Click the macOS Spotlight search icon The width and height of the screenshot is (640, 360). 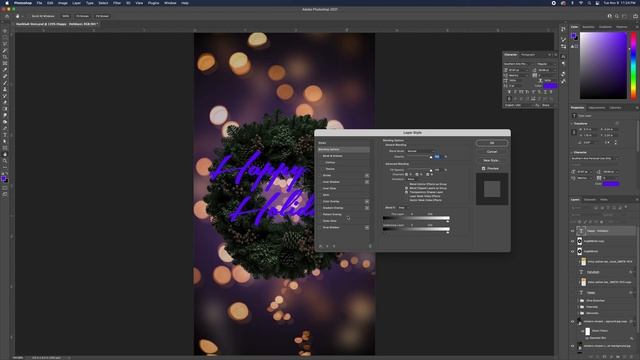[x=589, y=3]
